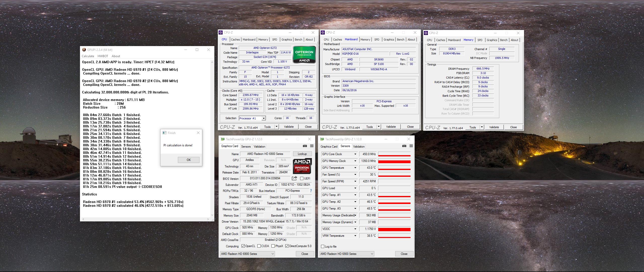Click Close button in CPU-Z Mainboard window
This screenshot has width=644, height=272.
(x=410, y=127)
